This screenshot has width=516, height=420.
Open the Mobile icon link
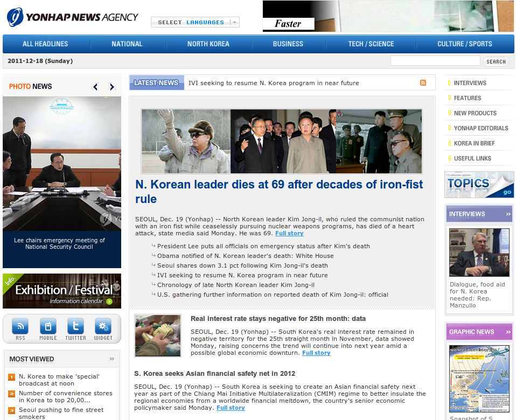(x=48, y=327)
